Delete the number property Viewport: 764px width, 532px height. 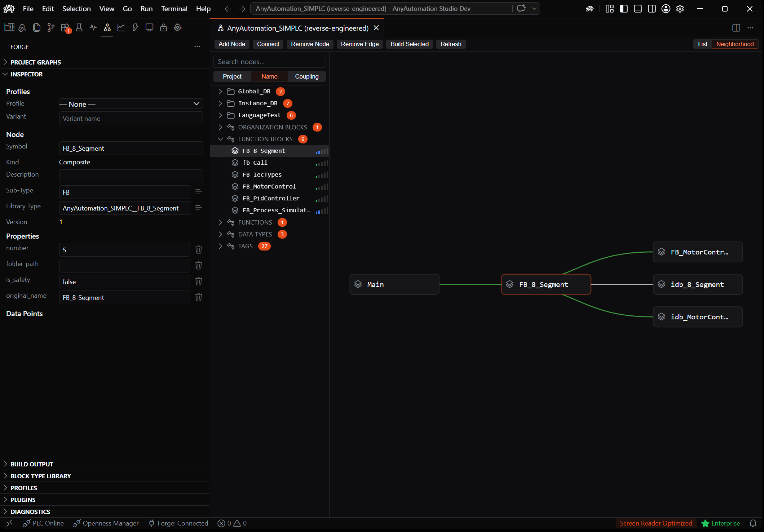pyautogui.click(x=199, y=249)
